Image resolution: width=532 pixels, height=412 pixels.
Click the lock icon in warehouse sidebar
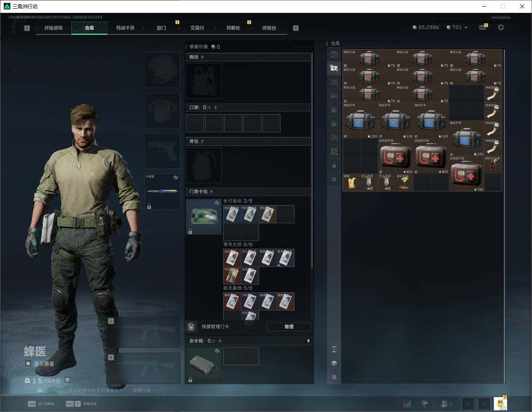click(x=334, y=166)
